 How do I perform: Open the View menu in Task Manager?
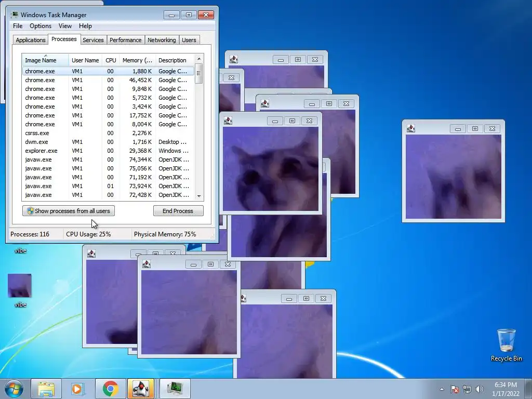point(65,26)
